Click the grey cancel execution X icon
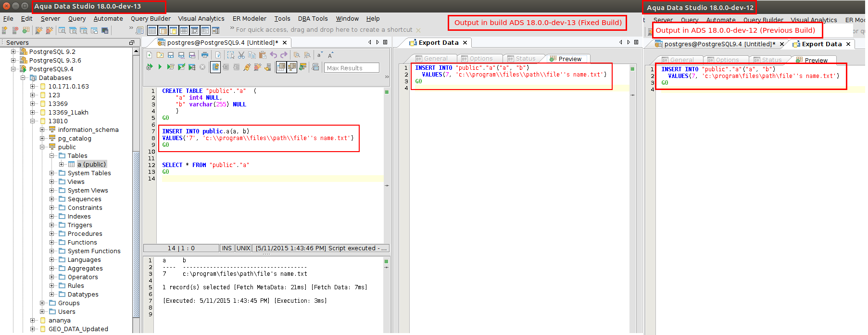 pyautogui.click(x=202, y=67)
